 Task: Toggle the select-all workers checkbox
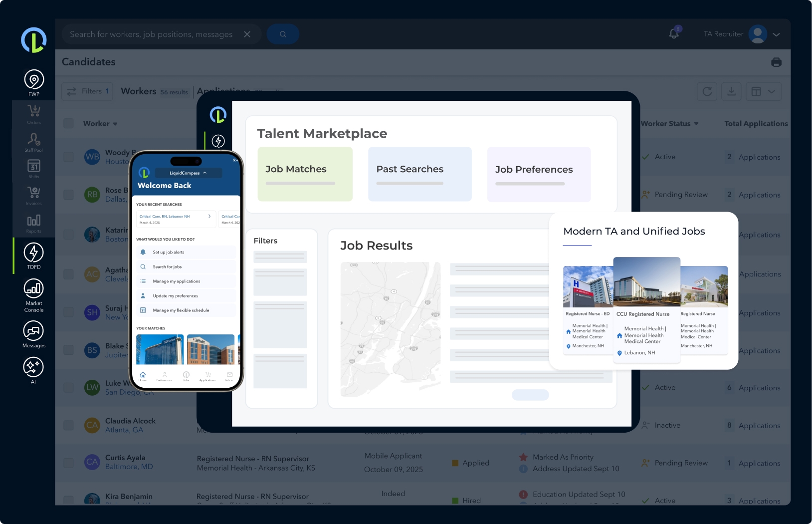tap(69, 123)
